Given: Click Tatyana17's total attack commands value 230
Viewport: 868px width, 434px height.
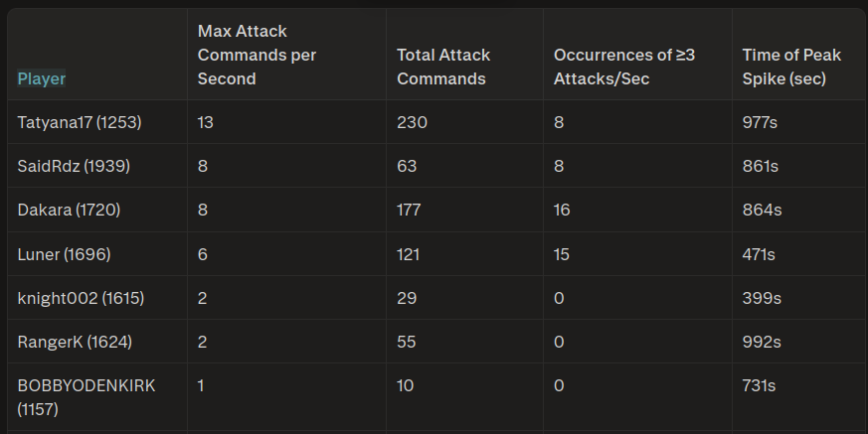Looking at the screenshot, I should click(410, 122).
